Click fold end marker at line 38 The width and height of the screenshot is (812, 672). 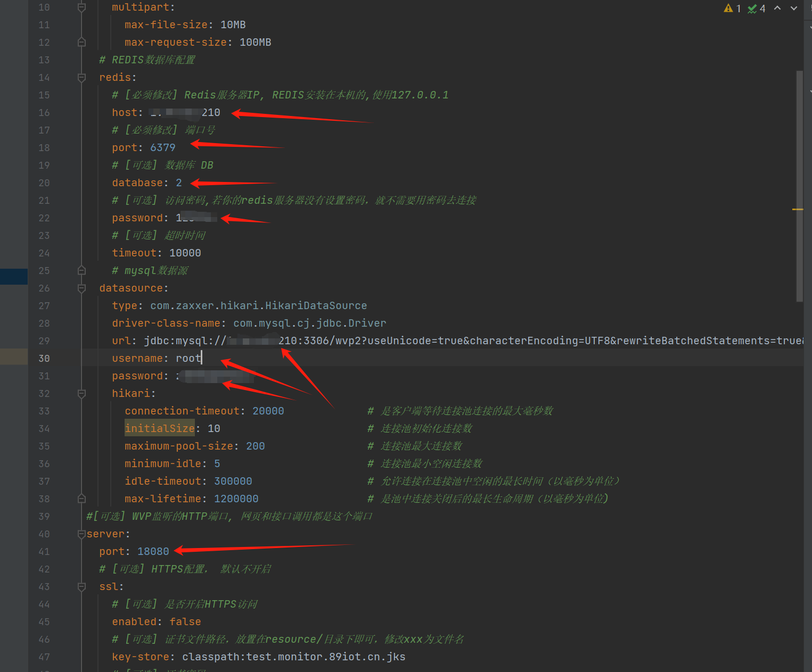[81, 499]
